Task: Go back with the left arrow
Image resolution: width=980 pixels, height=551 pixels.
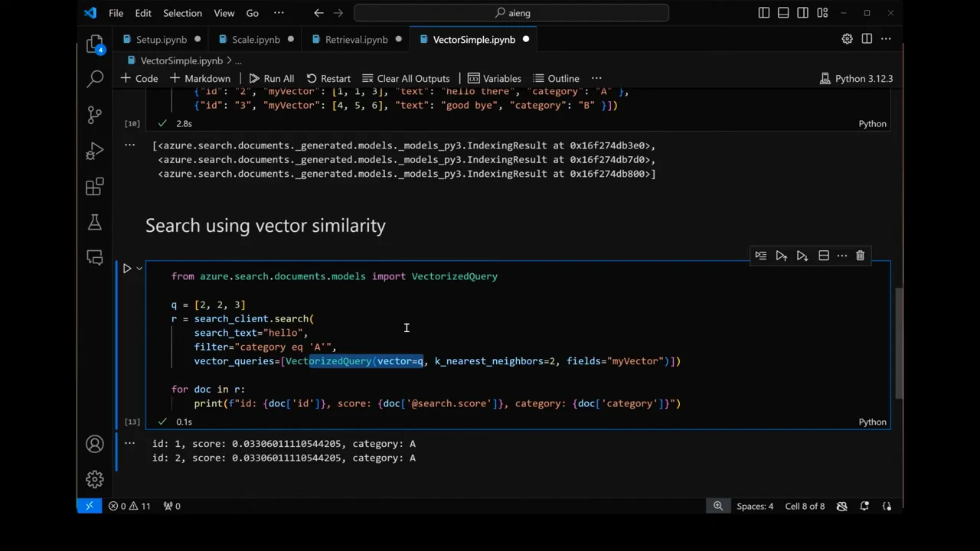Action: (x=318, y=13)
